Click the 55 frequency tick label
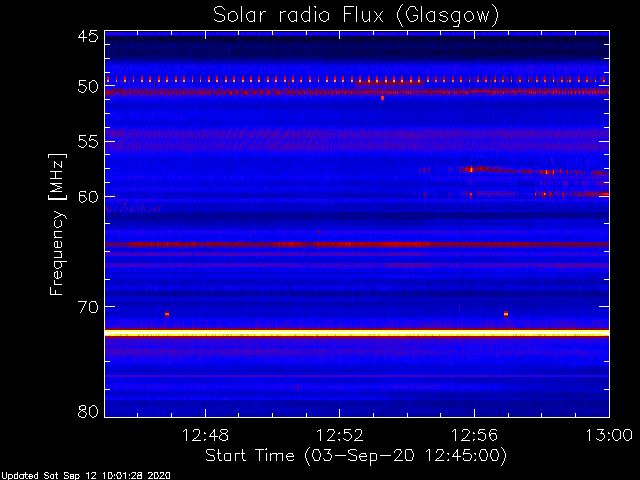The height and width of the screenshot is (480, 640). [x=88, y=142]
